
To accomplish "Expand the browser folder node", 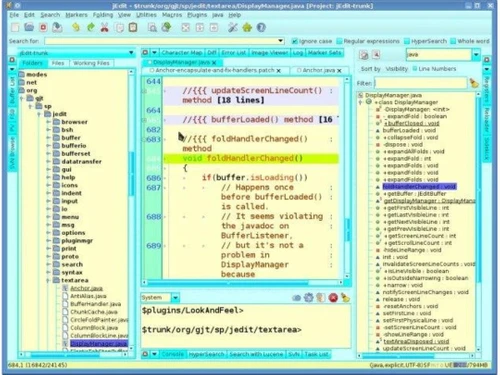I will [48, 122].
